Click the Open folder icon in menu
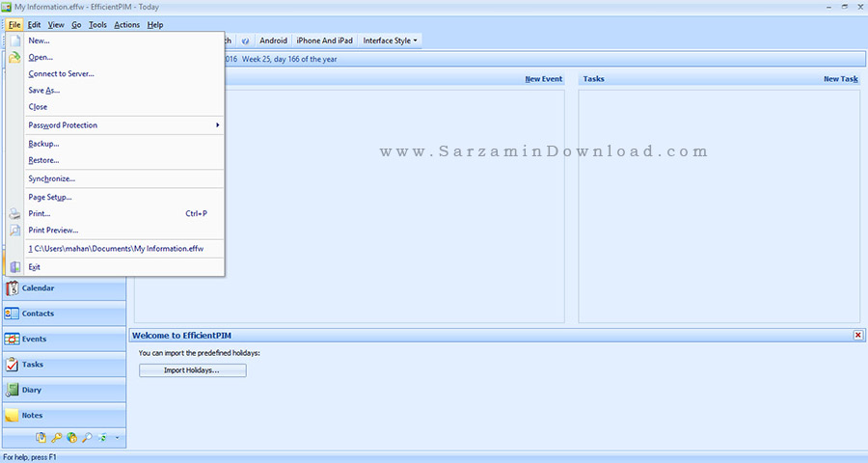Screen dimensions: 868x463 14,57
